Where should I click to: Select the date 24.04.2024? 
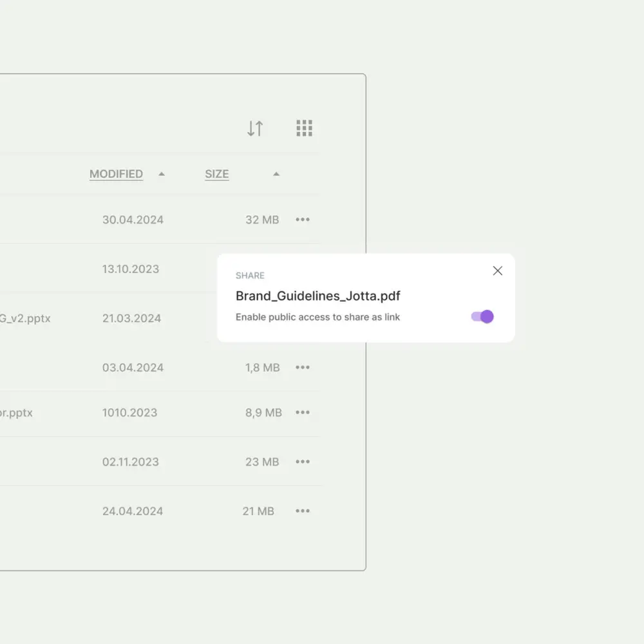point(133,511)
